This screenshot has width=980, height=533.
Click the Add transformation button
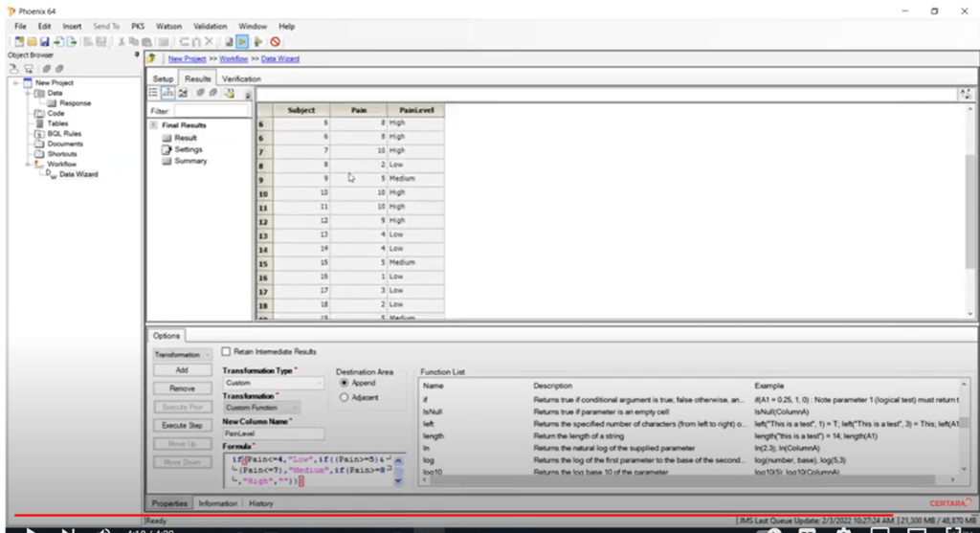(x=182, y=370)
